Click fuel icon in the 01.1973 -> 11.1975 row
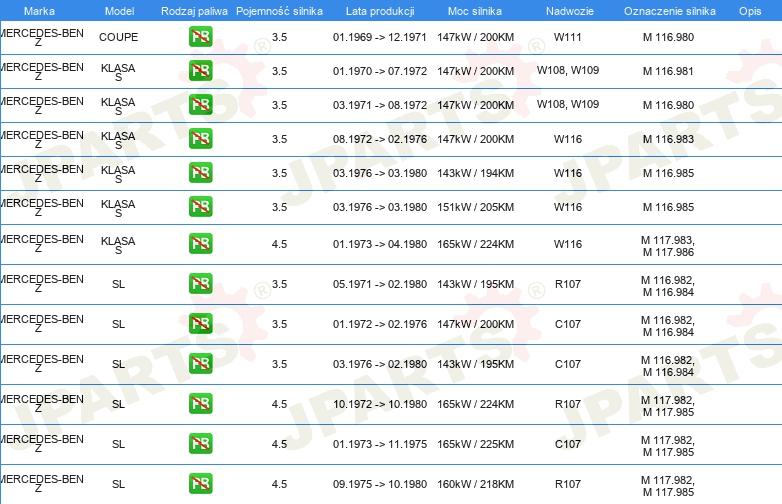782x504 pixels. [200, 443]
